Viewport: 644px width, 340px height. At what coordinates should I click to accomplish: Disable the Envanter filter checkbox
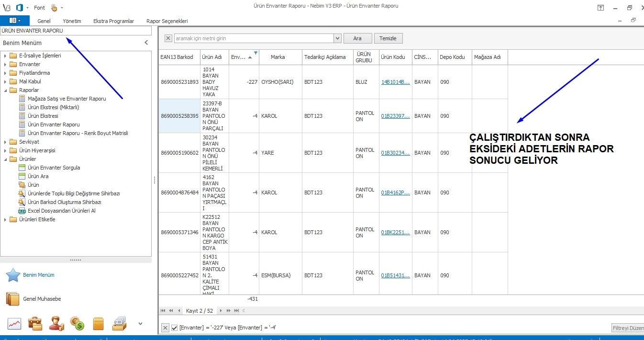tap(174, 328)
